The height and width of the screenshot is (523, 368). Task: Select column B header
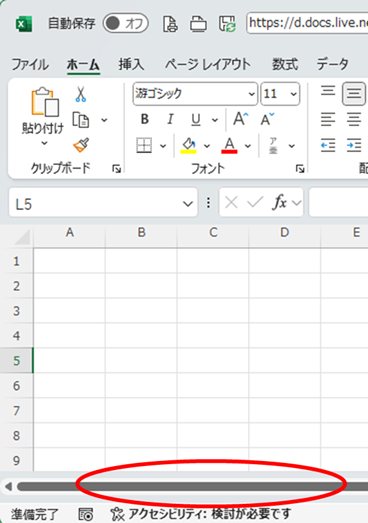[141, 232]
